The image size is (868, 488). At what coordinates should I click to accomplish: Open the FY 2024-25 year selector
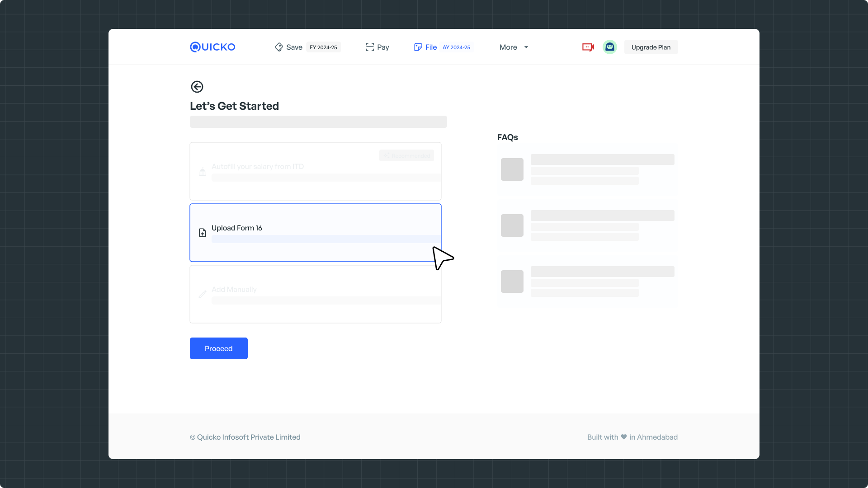click(x=323, y=47)
